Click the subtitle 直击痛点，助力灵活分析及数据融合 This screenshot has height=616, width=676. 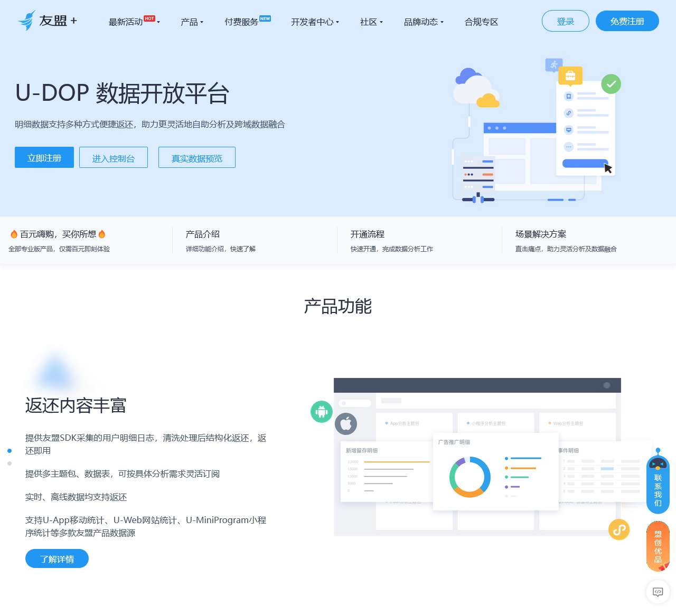pyautogui.click(x=566, y=249)
